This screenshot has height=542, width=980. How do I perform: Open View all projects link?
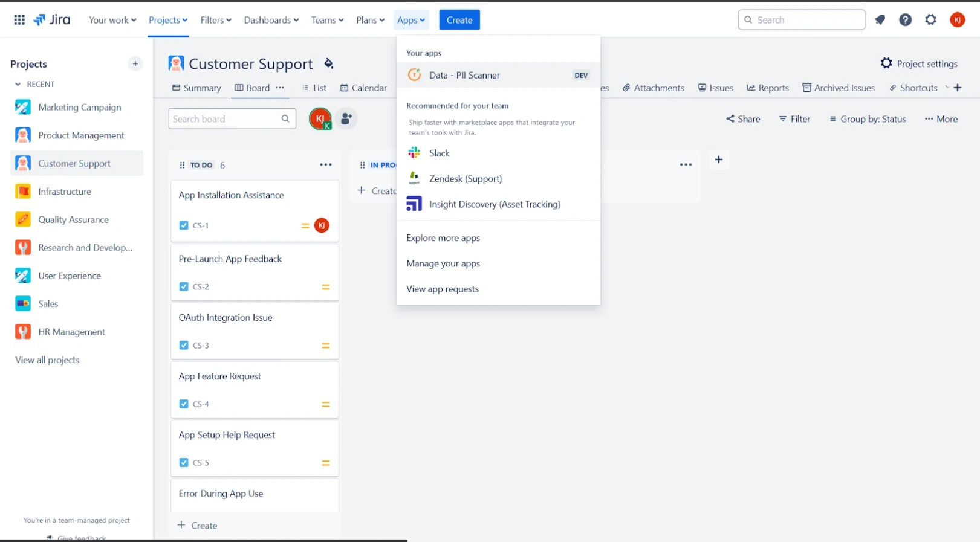(x=47, y=360)
